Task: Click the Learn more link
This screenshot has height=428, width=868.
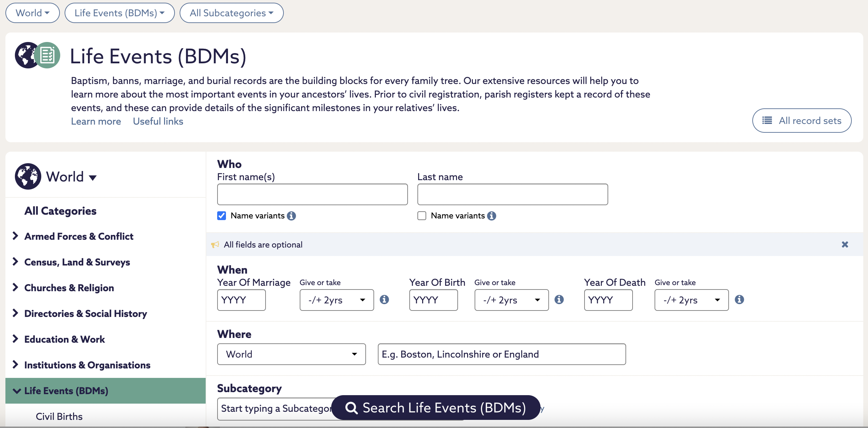Action: [x=96, y=121]
